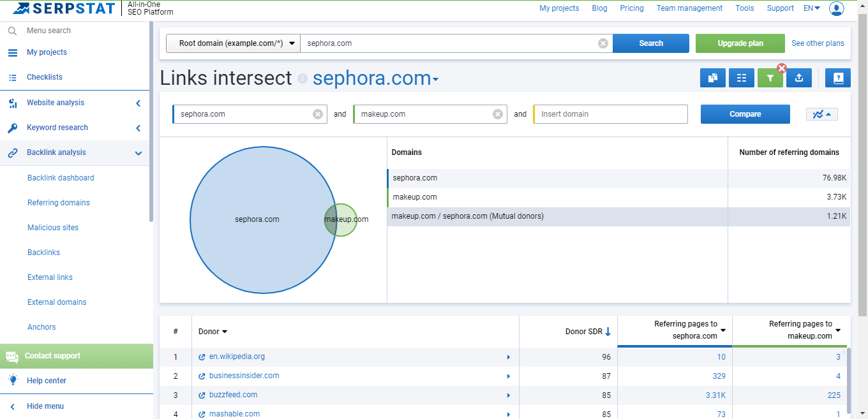Expand the Website analysis menu chevron
The width and height of the screenshot is (868, 419).
(138, 103)
